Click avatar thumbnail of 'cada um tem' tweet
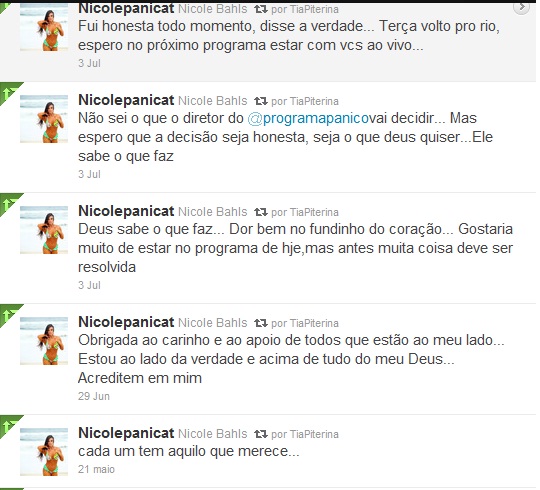Image resolution: width=540 pixels, height=490 pixels. click(x=44, y=452)
